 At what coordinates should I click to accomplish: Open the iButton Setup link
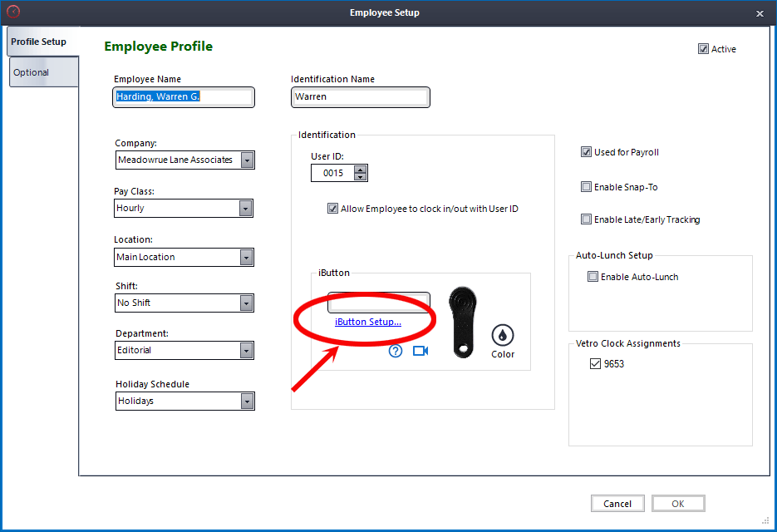pos(368,322)
